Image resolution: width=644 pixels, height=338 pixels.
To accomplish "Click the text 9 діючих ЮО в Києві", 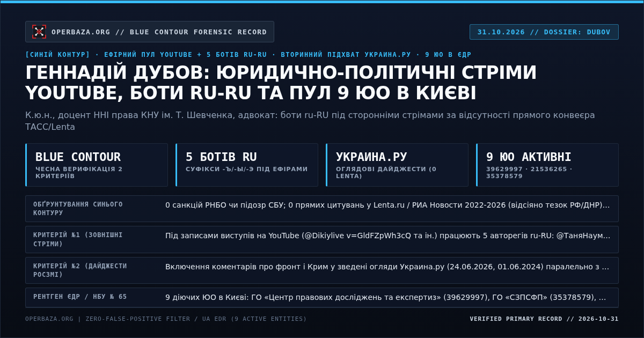I will click(x=385, y=297).
